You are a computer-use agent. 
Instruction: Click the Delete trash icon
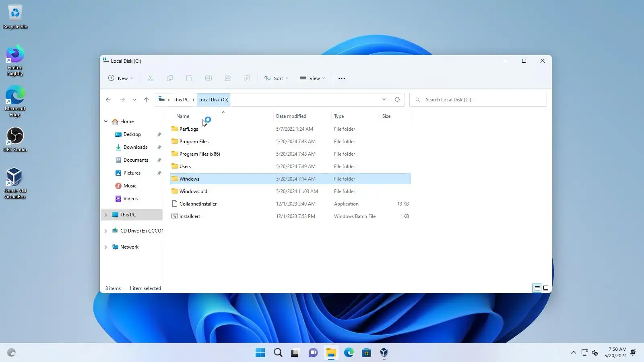[247, 78]
